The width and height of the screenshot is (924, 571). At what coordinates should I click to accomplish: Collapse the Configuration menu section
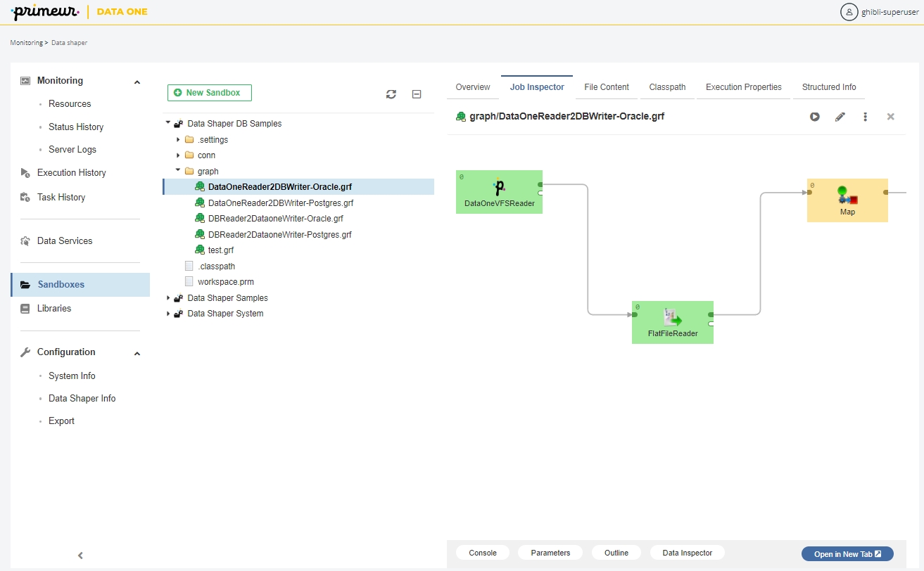point(137,353)
